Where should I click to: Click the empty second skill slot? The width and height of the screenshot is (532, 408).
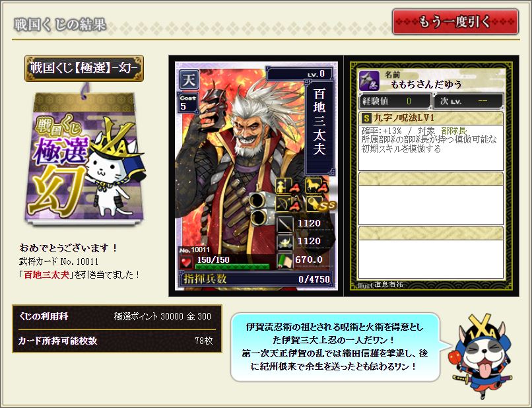(431, 199)
